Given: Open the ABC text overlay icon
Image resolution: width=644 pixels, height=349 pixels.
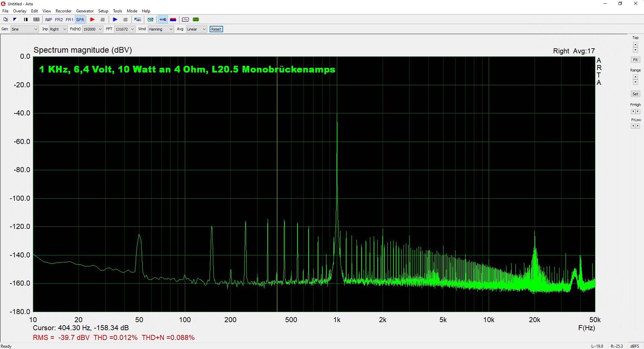Looking at the screenshot, I should 138,19.
